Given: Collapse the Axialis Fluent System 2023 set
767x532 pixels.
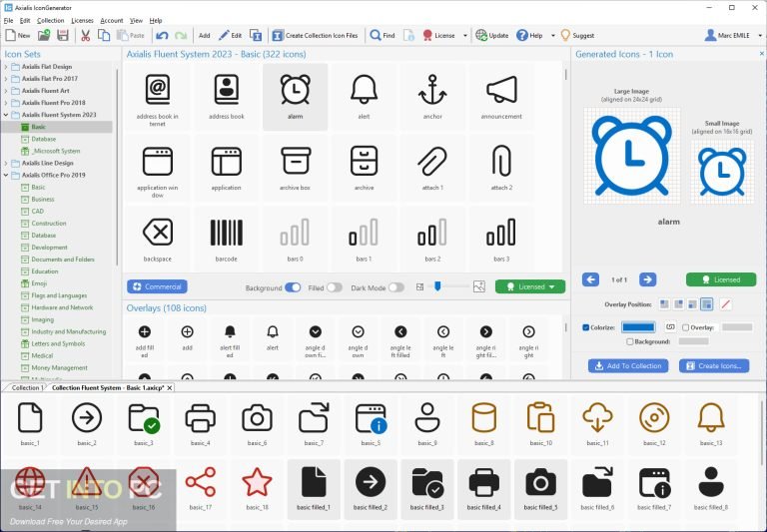Looking at the screenshot, I should coord(6,115).
